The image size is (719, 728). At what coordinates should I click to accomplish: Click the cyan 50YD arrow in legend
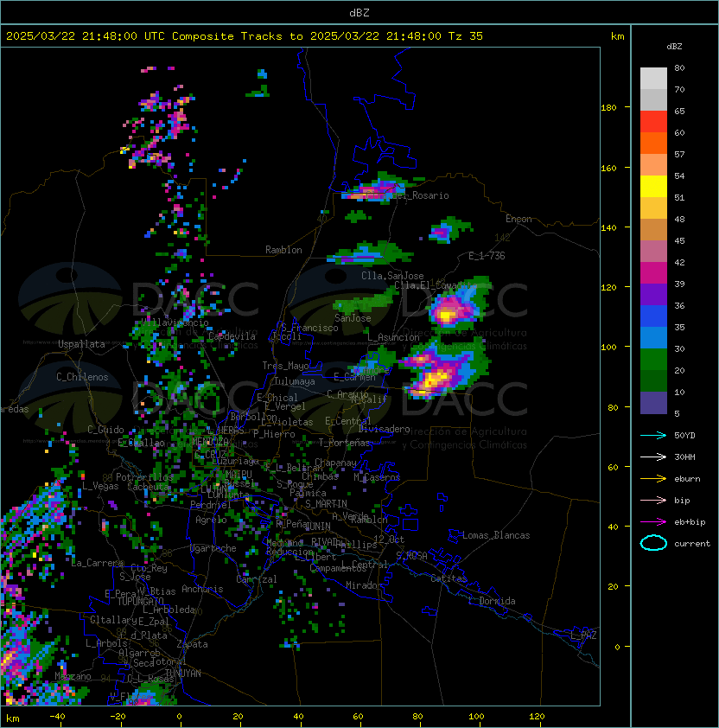tap(653, 436)
